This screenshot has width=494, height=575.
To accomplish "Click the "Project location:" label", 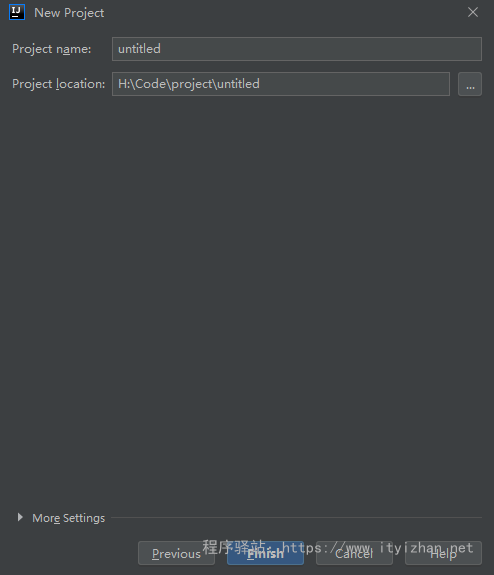I will [58, 84].
